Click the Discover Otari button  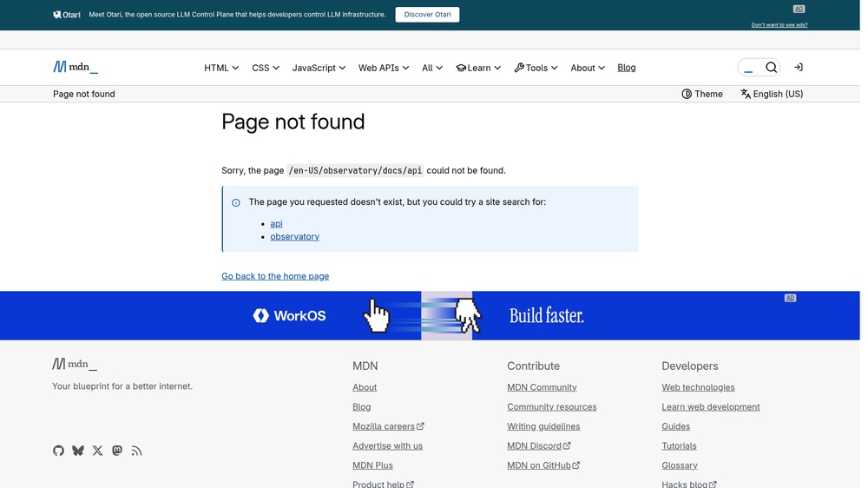tap(427, 15)
